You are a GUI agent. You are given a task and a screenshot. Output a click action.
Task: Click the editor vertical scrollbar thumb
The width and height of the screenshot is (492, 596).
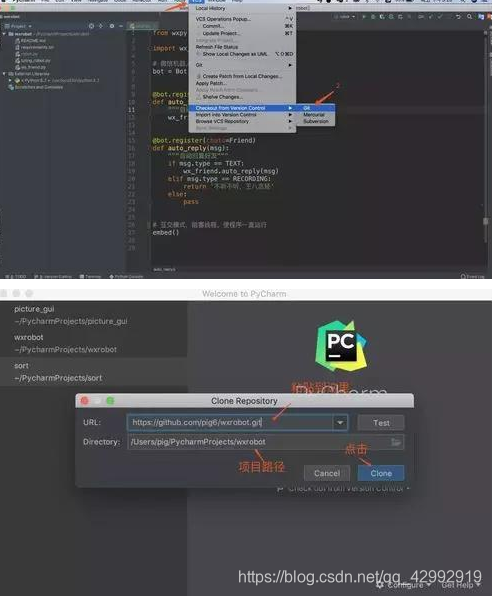[486, 221]
